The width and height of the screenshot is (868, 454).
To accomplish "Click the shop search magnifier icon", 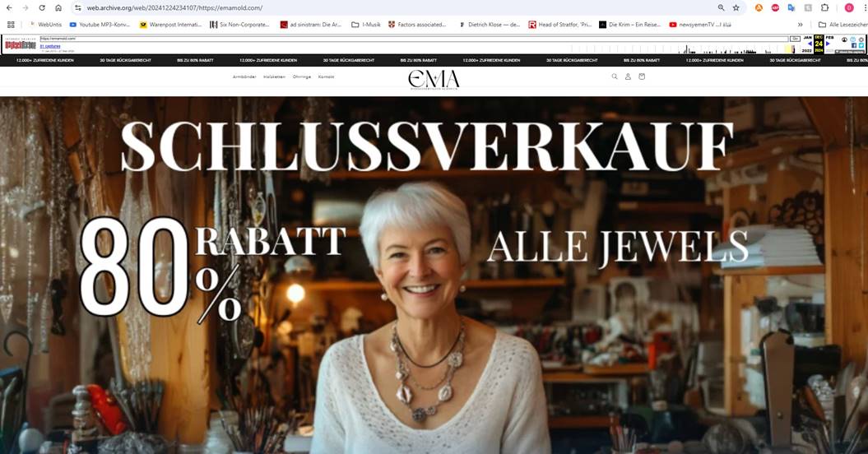I will 615,76.
